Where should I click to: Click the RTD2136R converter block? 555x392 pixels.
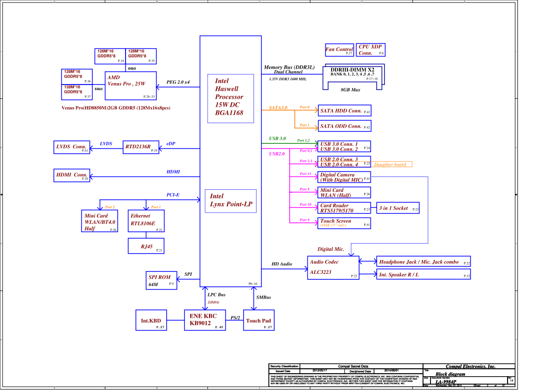pos(141,147)
